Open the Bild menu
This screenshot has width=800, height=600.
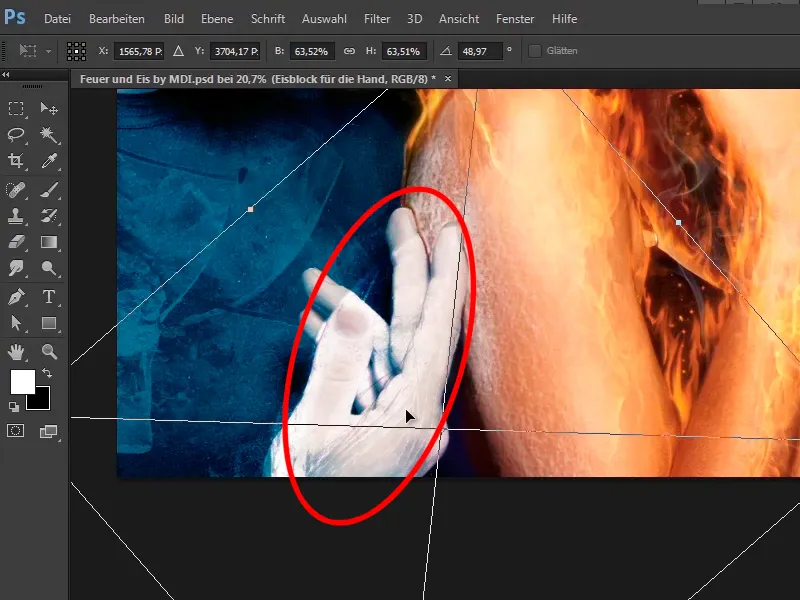(x=173, y=19)
